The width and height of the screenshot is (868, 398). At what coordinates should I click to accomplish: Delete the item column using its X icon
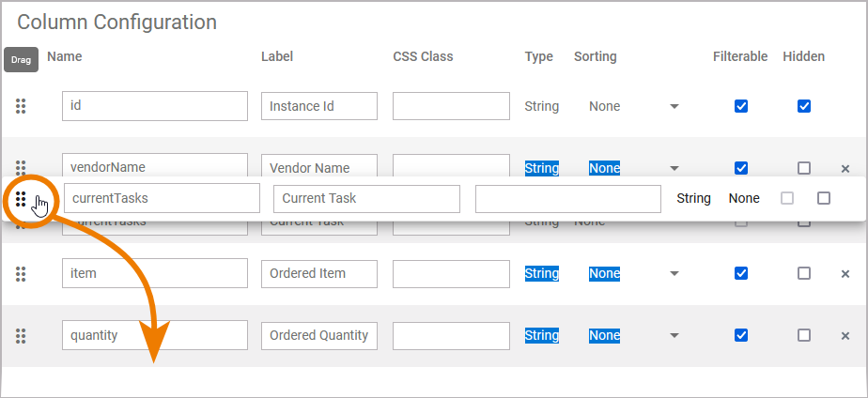click(x=845, y=274)
